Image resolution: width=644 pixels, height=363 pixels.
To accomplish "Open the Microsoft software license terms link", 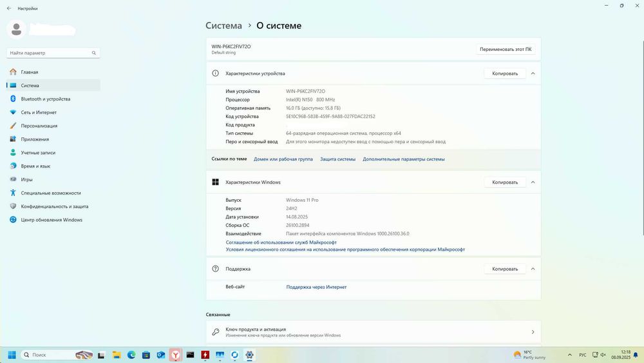I will (345, 250).
